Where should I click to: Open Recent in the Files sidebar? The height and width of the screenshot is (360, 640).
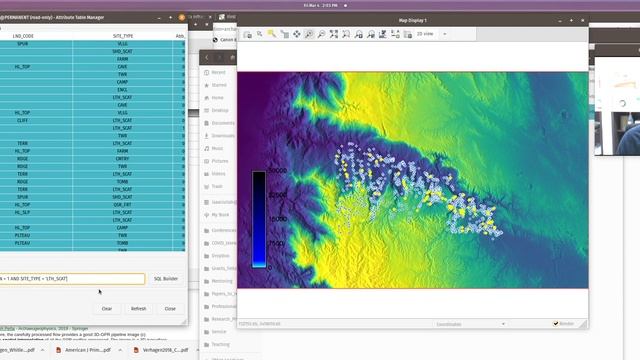coord(218,72)
